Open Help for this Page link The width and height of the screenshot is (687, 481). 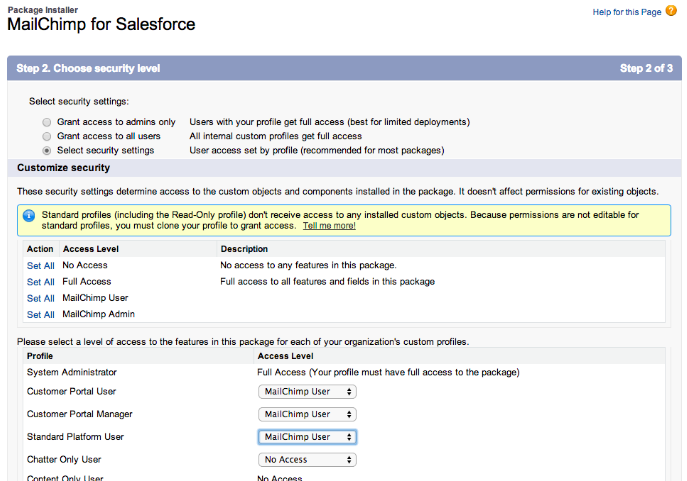tap(627, 12)
